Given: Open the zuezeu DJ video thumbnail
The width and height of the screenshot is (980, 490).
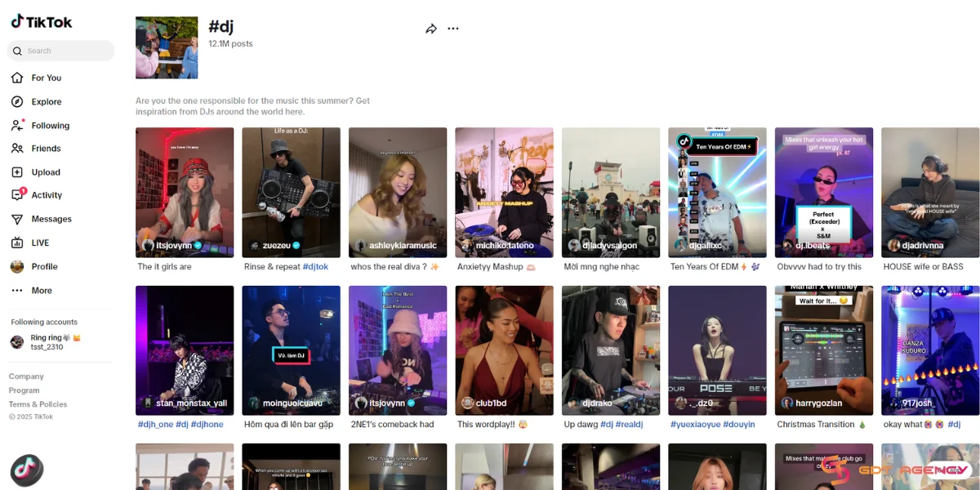Looking at the screenshot, I should pyautogui.click(x=291, y=192).
